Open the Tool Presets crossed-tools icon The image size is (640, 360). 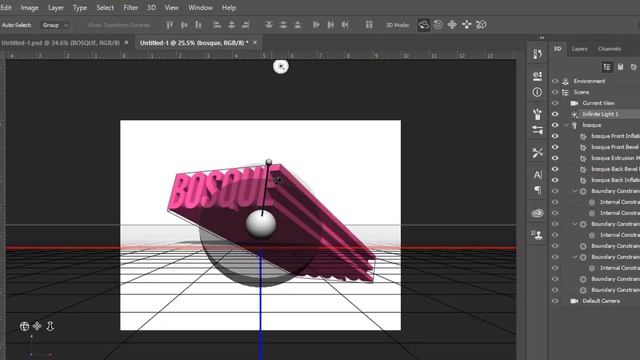click(538, 153)
